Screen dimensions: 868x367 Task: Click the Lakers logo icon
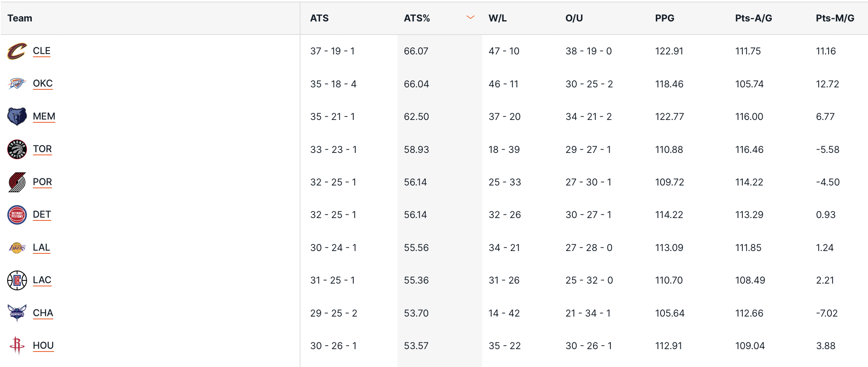click(17, 248)
